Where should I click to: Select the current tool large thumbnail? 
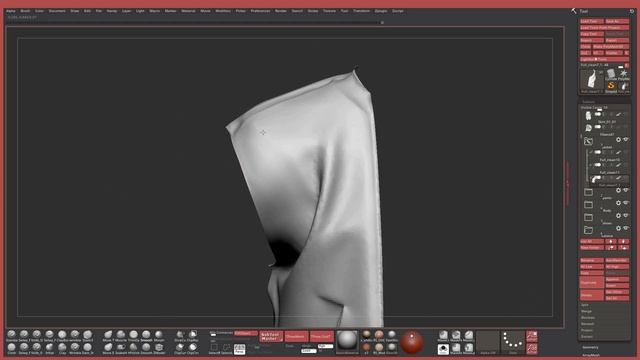click(591, 81)
